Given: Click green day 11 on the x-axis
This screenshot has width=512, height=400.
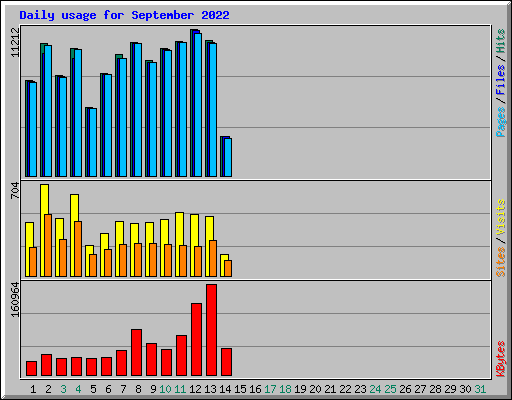Looking at the screenshot, I should (180, 389).
